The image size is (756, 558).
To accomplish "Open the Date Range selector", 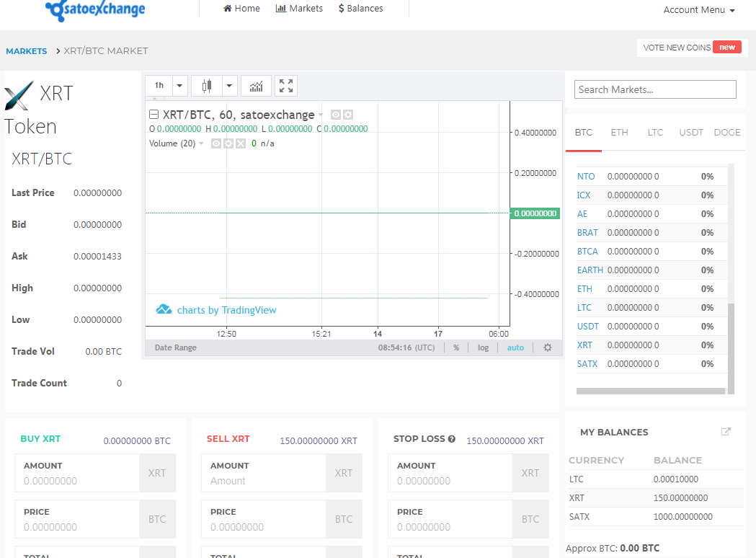I will pyautogui.click(x=176, y=347).
